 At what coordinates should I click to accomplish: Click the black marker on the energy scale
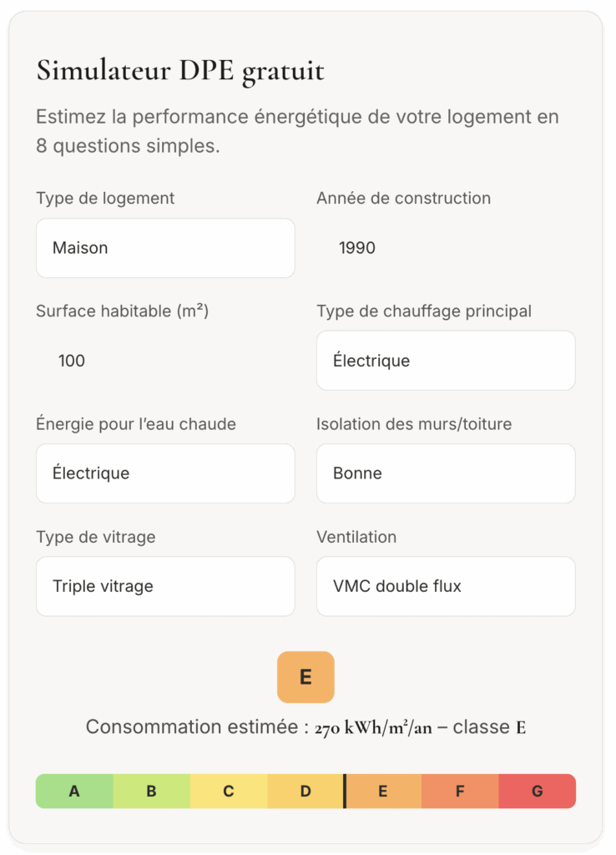coord(345,791)
